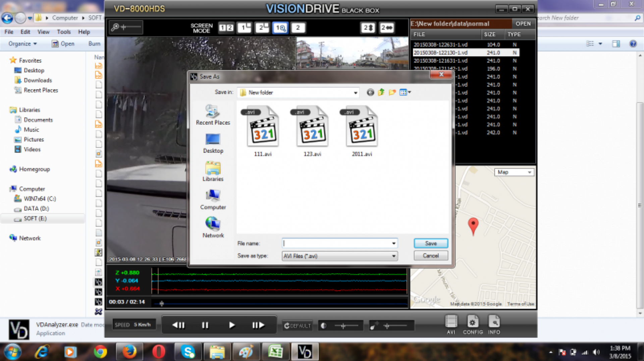The height and width of the screenshot is (361, 644).
Task: Select the 123.avi file
Action: coord(312,131)
